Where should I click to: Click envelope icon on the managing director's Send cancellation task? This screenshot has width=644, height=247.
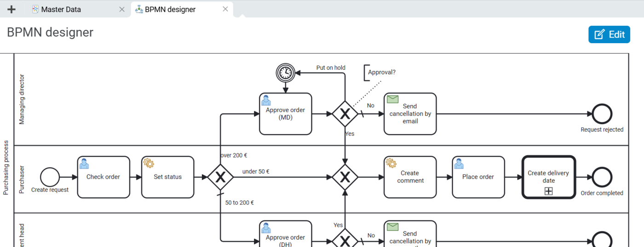pos(392,99)
